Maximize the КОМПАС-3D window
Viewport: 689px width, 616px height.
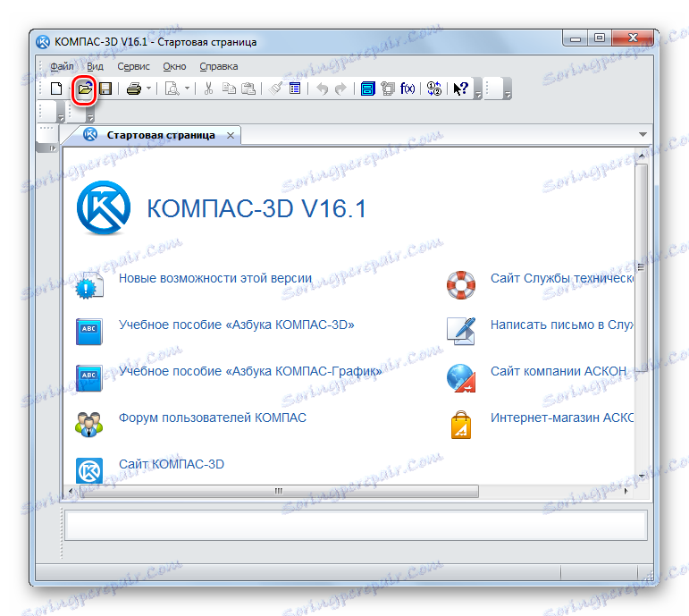tap(600, 38)
